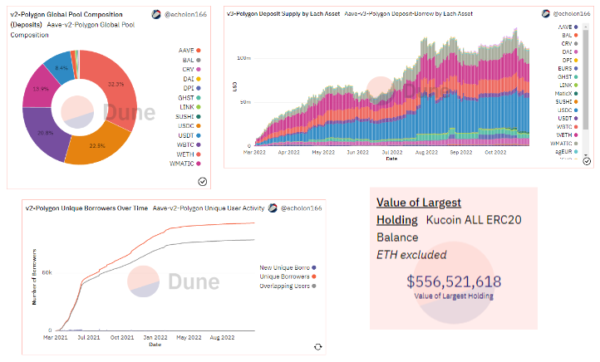600x362 pixels.
Task: Open the Aave-v3-Polygon Deposit-Borrow by Each Asset link
Action: [409, 14]
